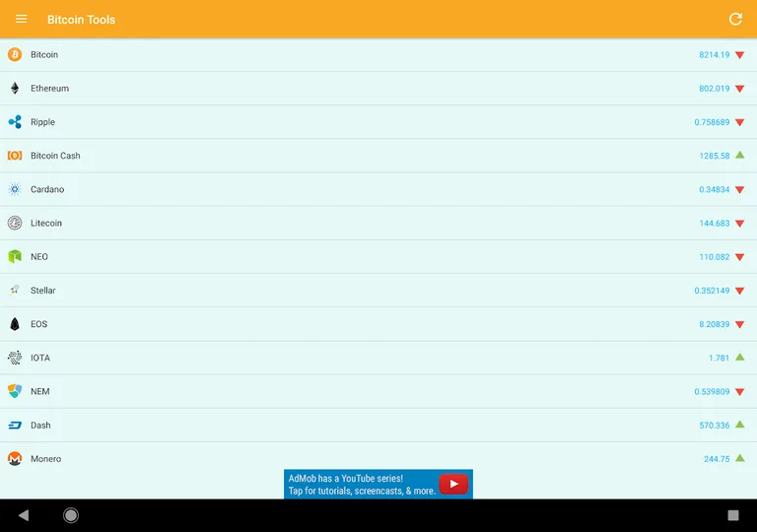
Task: Tap the Android recent apps square button
Action: click(733, 515)
